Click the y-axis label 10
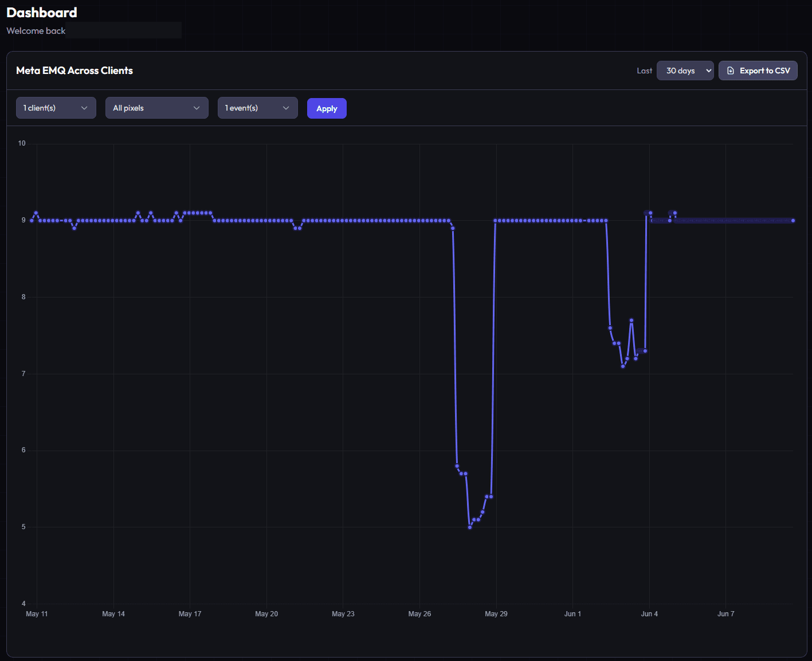 pyautogui.click(x=22, y=143)
